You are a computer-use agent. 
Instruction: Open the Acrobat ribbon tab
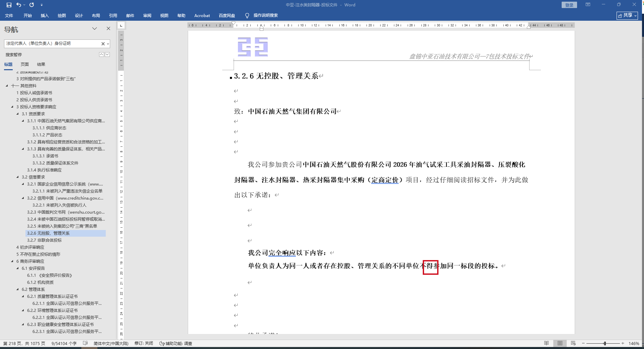pyautogui.click(x=202, y=16)
